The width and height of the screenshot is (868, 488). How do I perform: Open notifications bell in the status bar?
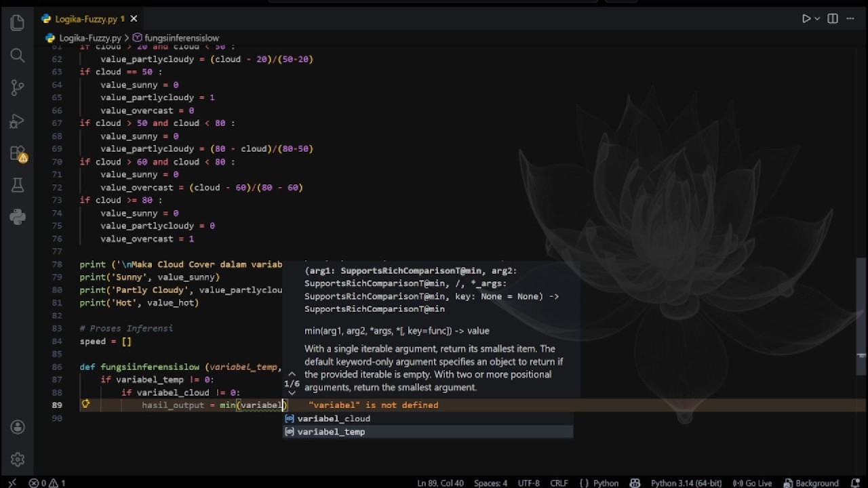854,483
